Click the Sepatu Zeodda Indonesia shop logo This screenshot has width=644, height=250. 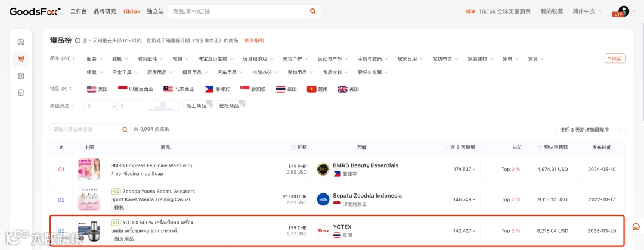(x=323, y=199)
